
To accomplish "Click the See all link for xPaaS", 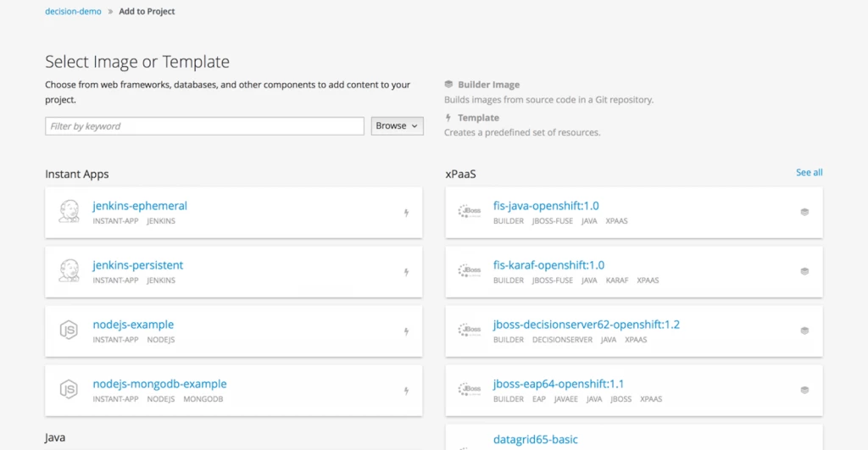I will coord(809,172).
